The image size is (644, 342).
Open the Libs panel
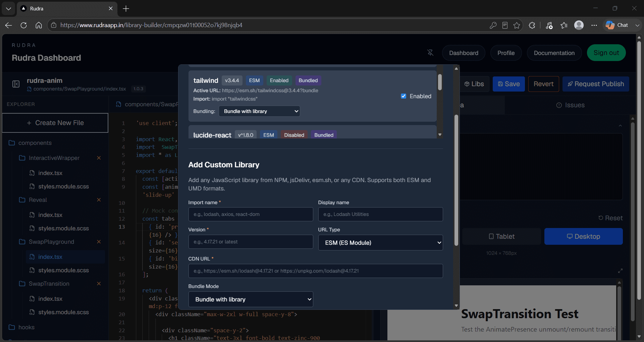474,84
